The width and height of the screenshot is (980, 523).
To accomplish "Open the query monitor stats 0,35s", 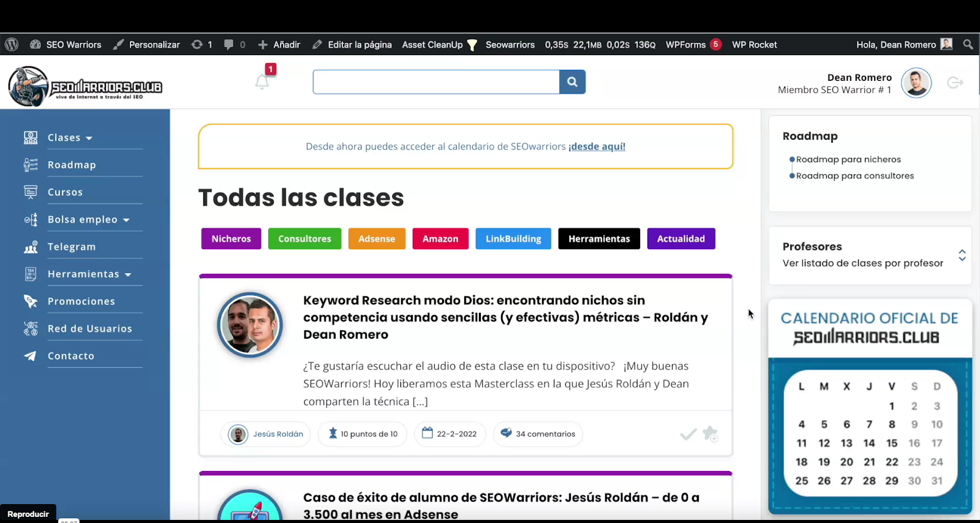I will (600, 45).
